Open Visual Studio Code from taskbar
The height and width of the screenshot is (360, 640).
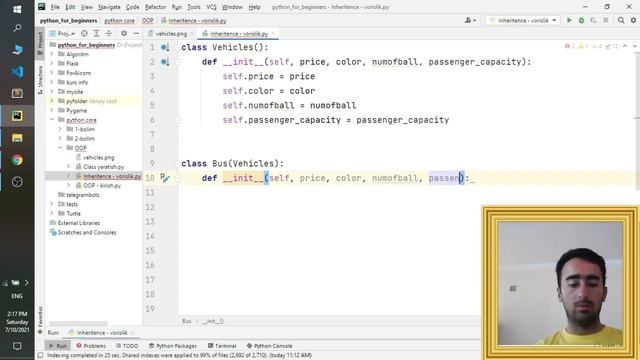17,72
